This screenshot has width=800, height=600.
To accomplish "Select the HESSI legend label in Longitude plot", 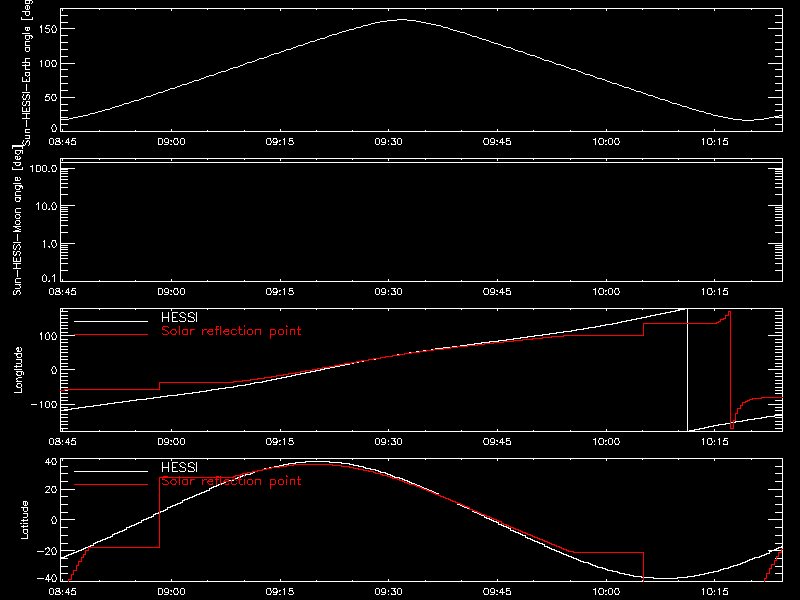I will tap(179, 317).
